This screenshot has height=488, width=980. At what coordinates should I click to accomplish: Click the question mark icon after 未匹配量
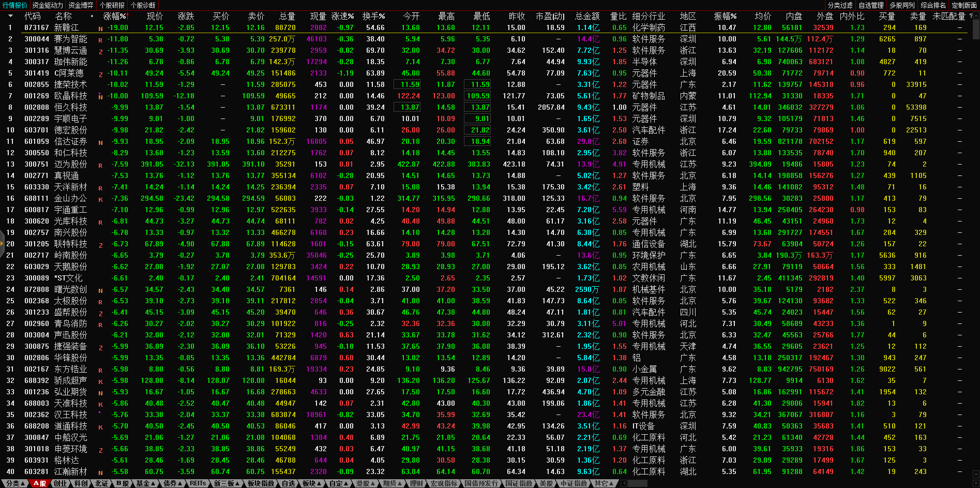coord(971,16)
